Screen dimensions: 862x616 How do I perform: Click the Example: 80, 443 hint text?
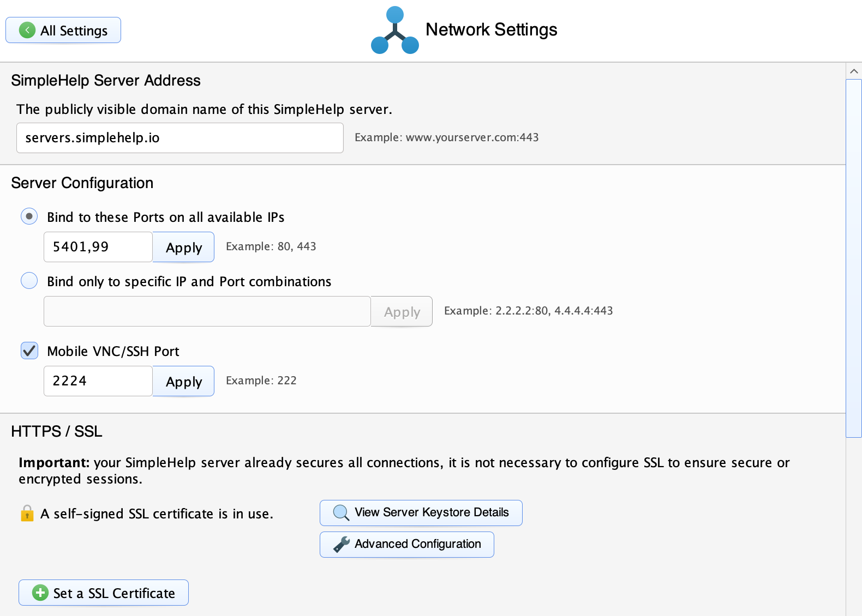coord(271,246)
